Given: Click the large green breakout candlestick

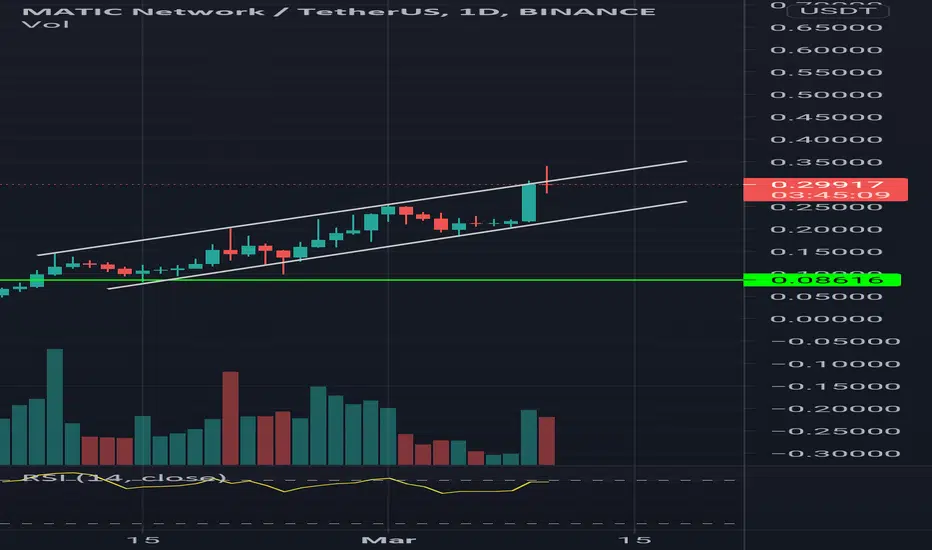Looking at the screenshot, I should click(x=528, y=203).
